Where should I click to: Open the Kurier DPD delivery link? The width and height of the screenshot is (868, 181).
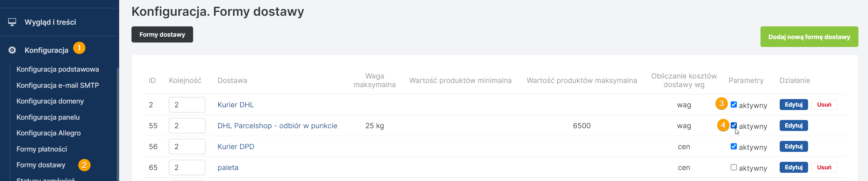click(x=236, y=147)
